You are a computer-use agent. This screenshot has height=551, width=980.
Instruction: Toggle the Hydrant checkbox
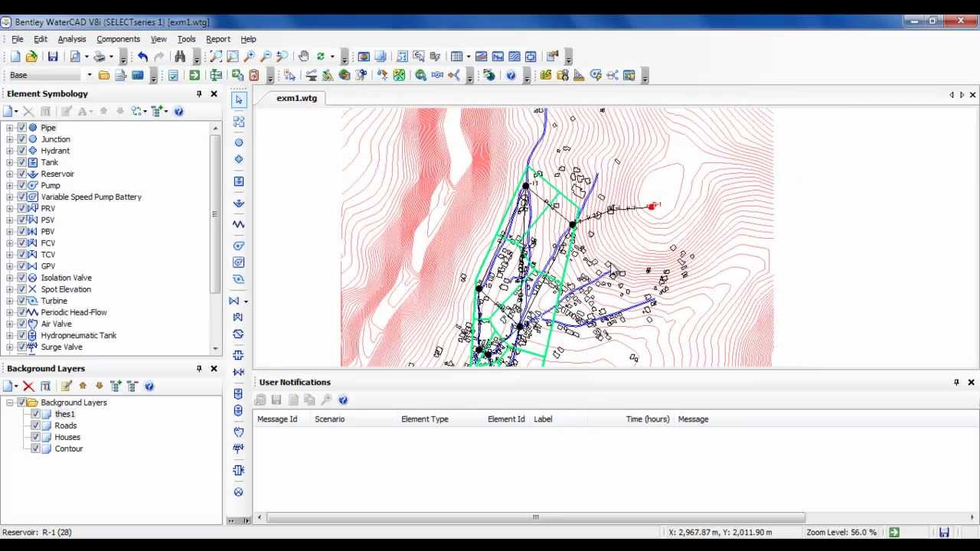(21, 151)
